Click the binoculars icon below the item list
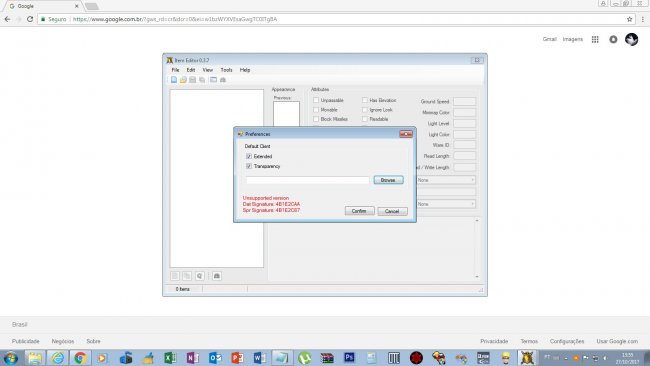The image size is (650, 366). coord(217,276)
